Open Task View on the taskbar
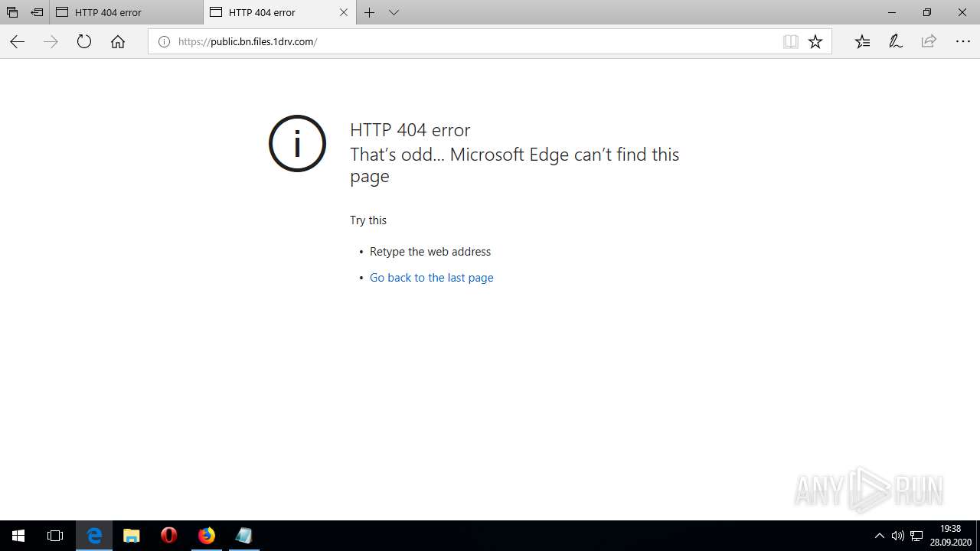Image resolution: width=980 pixels, height=551 pixels. coord(55,536)
